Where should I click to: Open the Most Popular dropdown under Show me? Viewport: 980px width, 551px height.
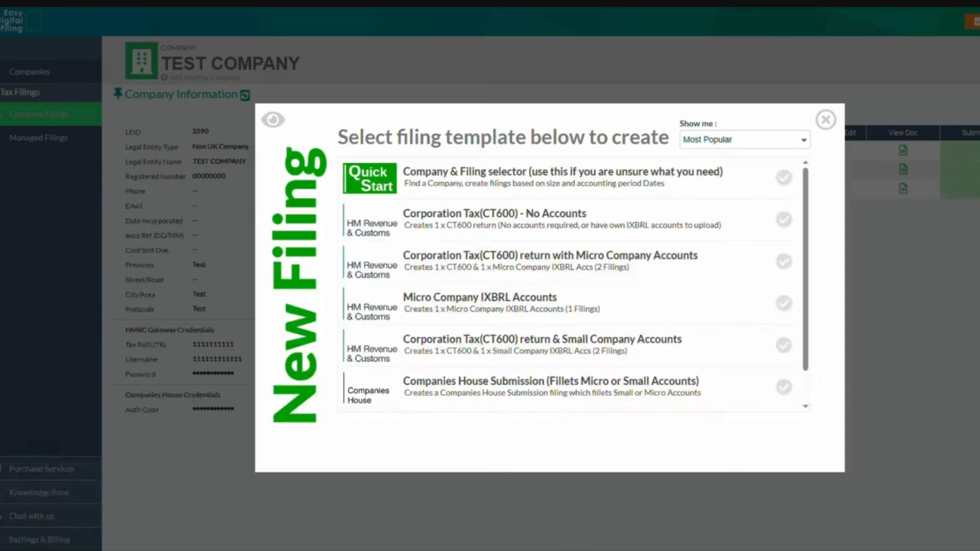pos(744,139)
